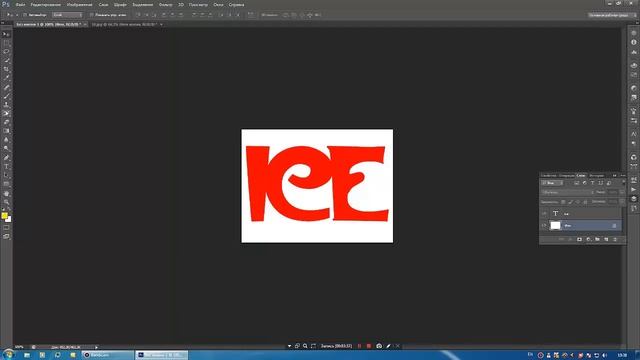Screen dimensions: 640x360
Task: Toggle Автовыбор checkbox in options bar
Action: [x=25, y=15]
